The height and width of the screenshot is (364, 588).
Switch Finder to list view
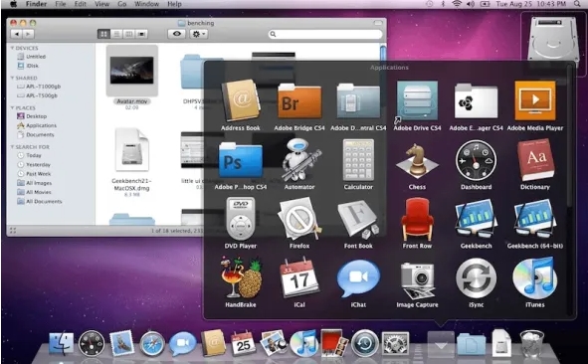tap(116, 34)
